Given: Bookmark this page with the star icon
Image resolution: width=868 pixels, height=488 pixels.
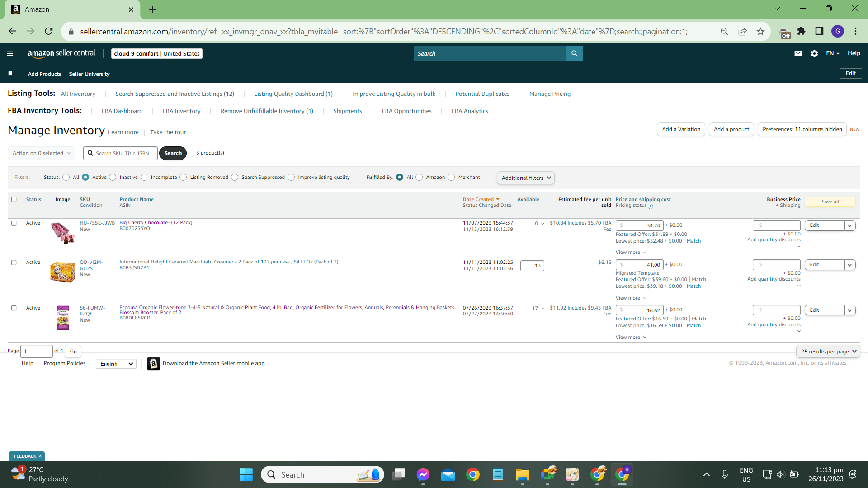Looking at the screenshot, I should (760, 31).
